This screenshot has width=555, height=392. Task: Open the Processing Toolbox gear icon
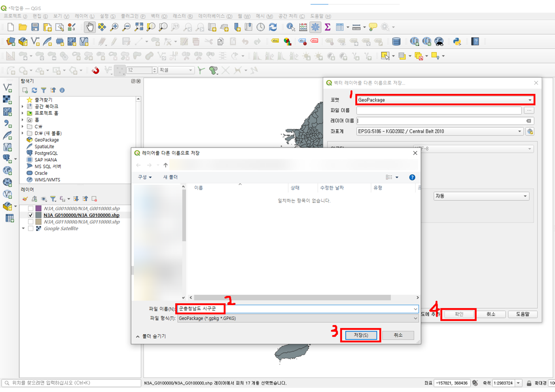coord(315,27)
